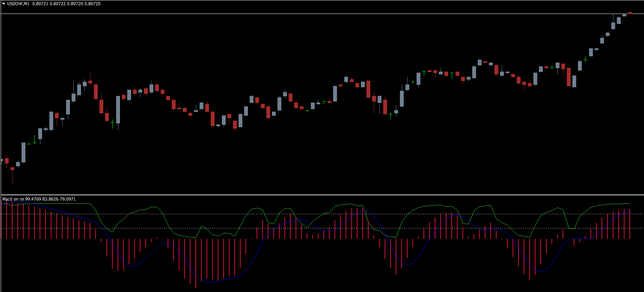The image size is (644, 292).
Task: Click the leftmost green doji cross candle
Action: pyautogui.click(x=29, y=144)
